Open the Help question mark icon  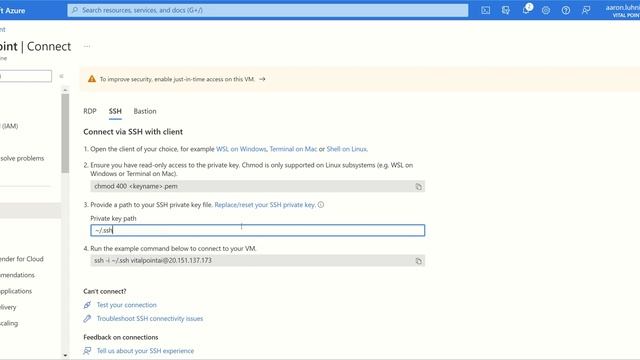(566, 11)
